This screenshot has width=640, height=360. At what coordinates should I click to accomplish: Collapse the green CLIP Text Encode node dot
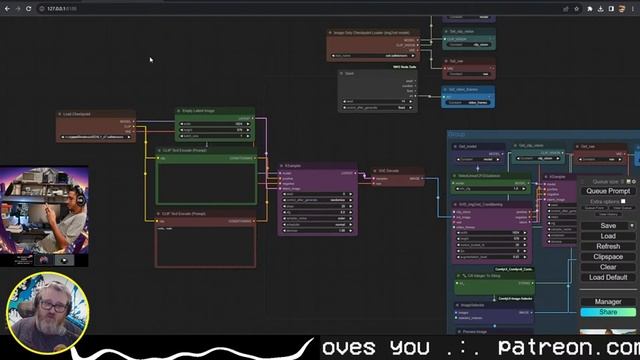tap(159, 150)
